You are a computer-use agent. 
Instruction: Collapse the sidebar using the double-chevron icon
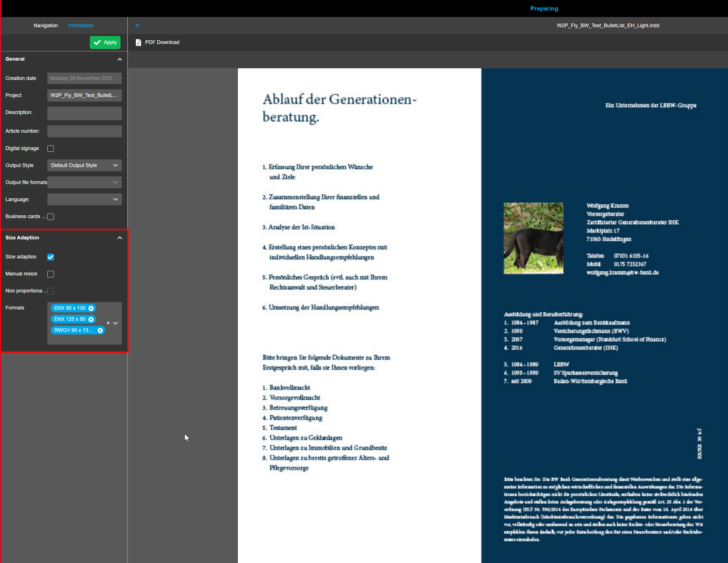137,25
